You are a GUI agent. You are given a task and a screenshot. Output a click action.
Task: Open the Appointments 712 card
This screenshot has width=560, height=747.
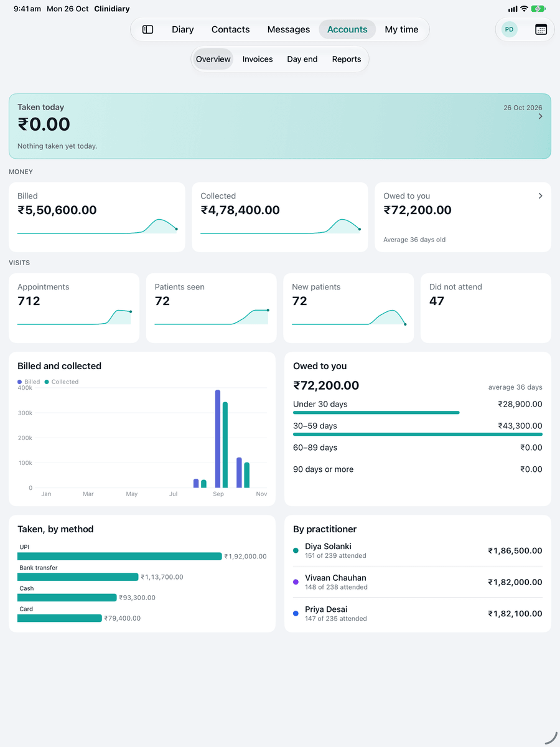tap(74, 308)
